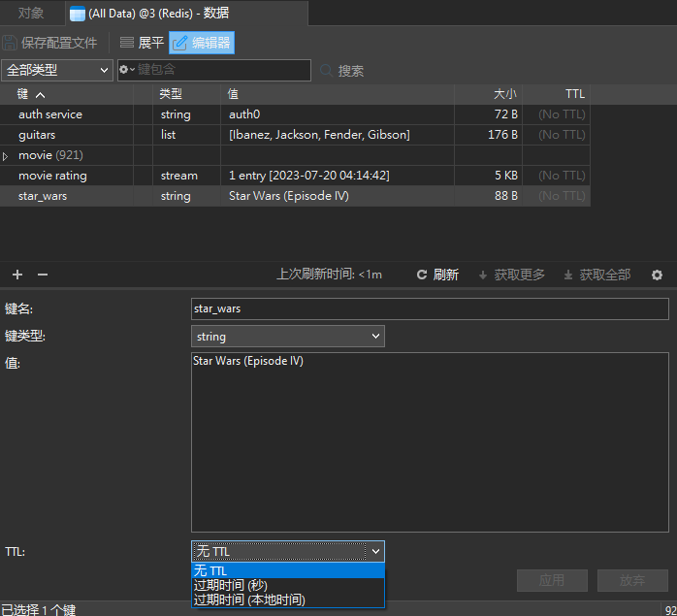Click the '176 B' size cell
This screenshot has width=677, height=616.
tap(488, 135)
